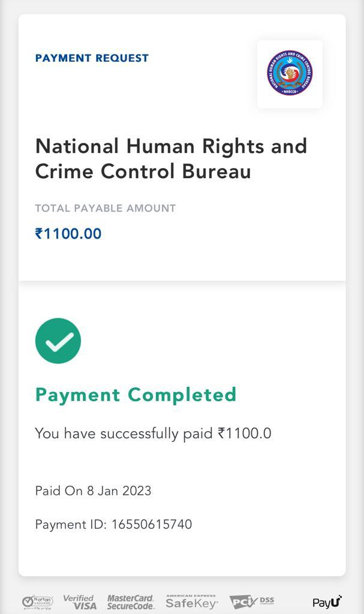Click the PCI DSS compliance badge
Image resolution: width=364 pixels, height=614 pixels.
click(252, 601)
